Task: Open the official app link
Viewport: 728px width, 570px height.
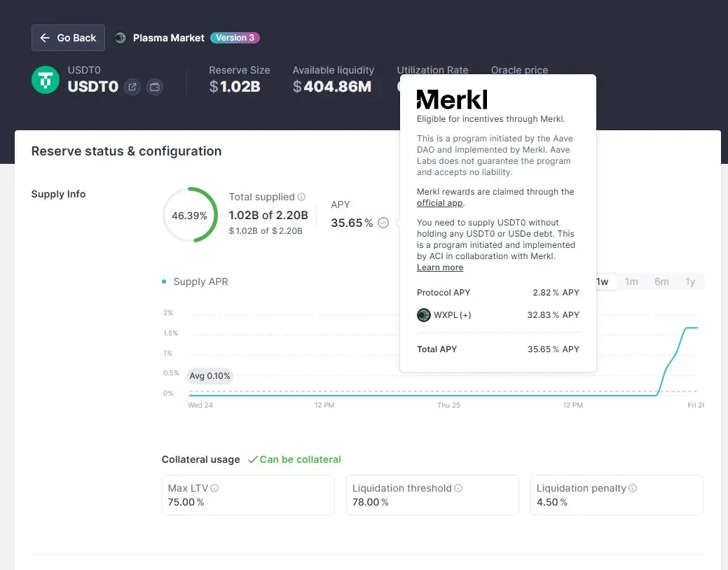Action: [x=440, y=203]
